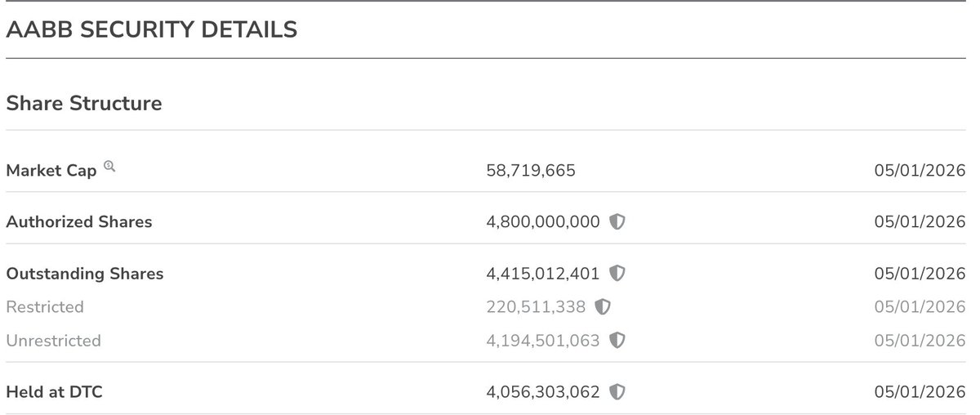This screenshot has height=415, width=980.
Task: Click the Authorized Shares label
Action: coord(79,221)
